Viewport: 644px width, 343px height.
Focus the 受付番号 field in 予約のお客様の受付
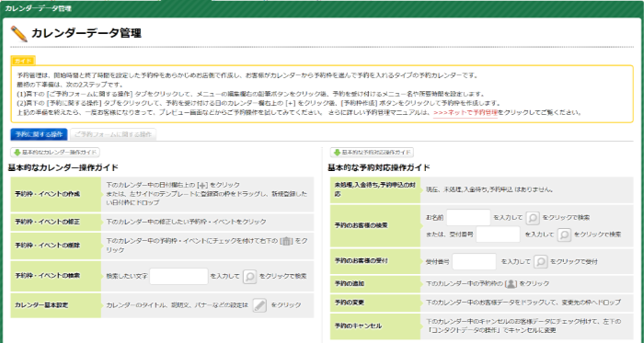[x=474, y=261]
